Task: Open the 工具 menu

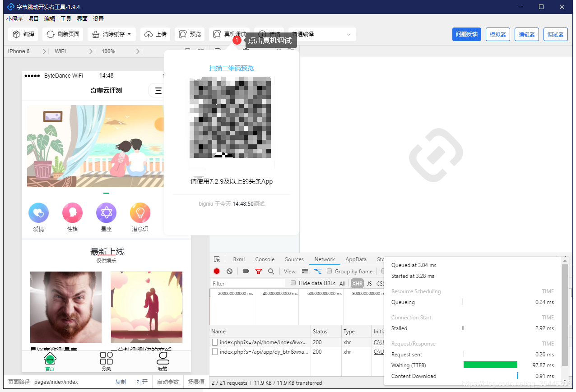Action: click(x=66, y=19)
